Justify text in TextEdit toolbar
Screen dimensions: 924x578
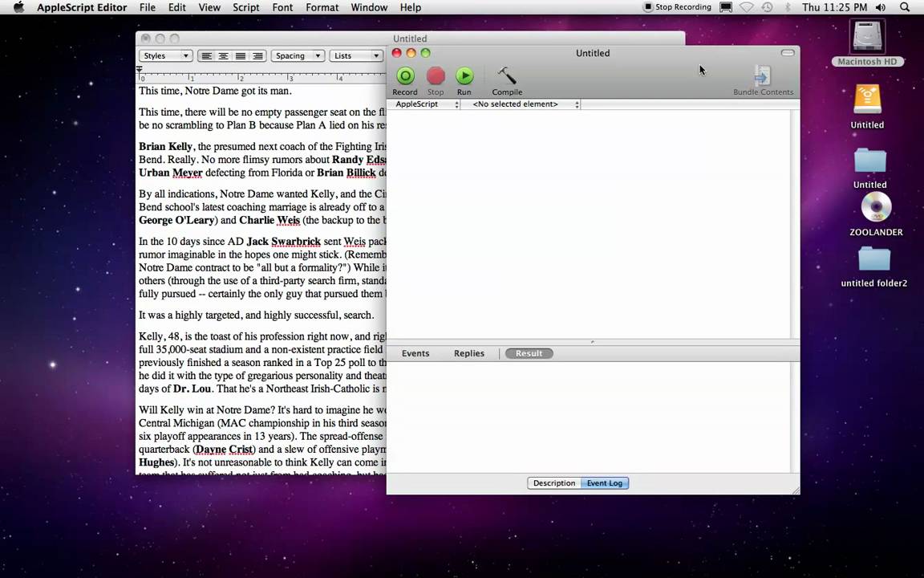pyautogui.click(x=241, y=56)
